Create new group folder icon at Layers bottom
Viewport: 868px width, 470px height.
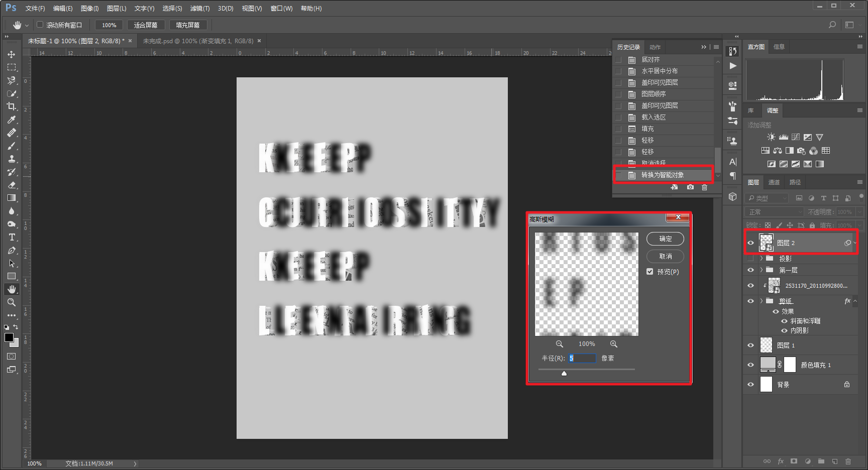point(821,461)
